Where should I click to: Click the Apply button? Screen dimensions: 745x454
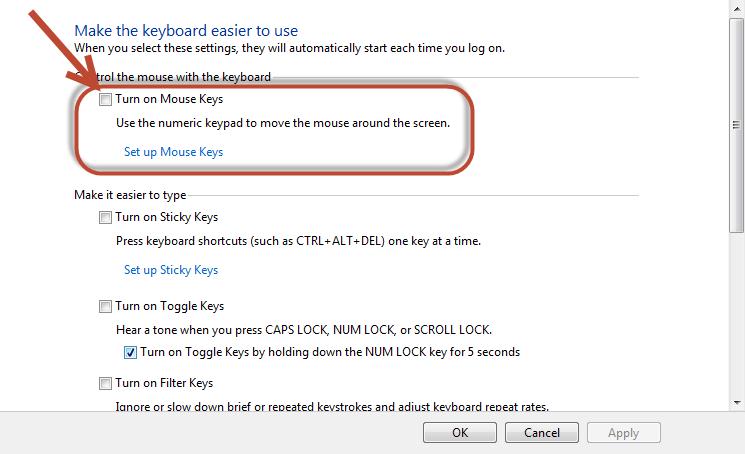point(623,433)
